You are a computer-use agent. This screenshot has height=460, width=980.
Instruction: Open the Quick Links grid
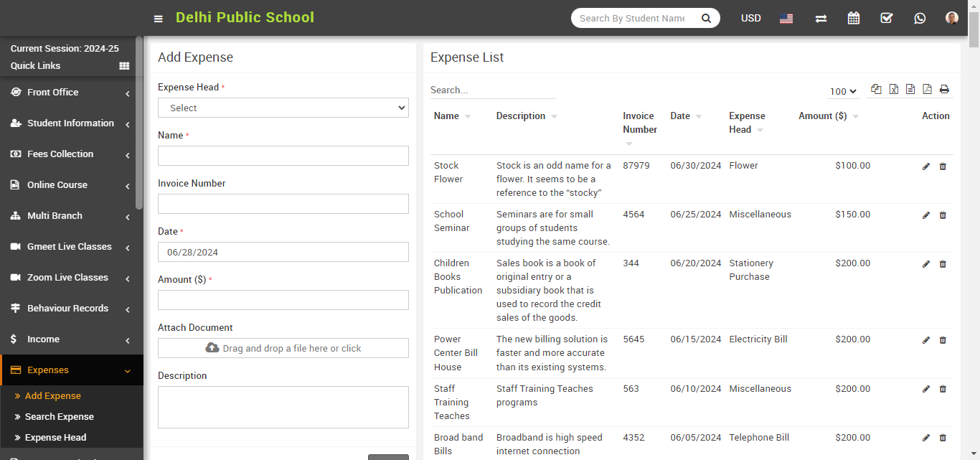tap(124, 66)
